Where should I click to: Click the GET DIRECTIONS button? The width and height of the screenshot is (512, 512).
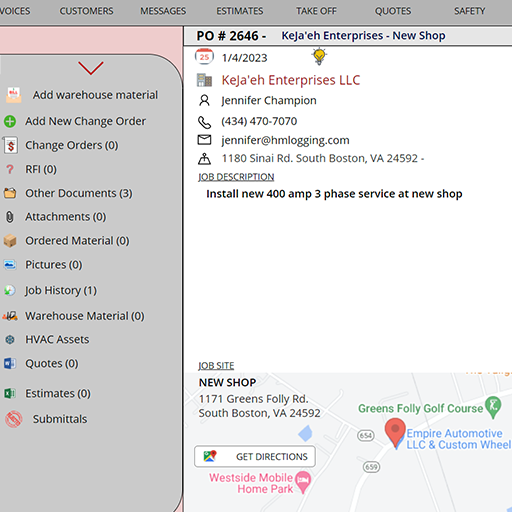pyautogui.click(x=255, y=456)
